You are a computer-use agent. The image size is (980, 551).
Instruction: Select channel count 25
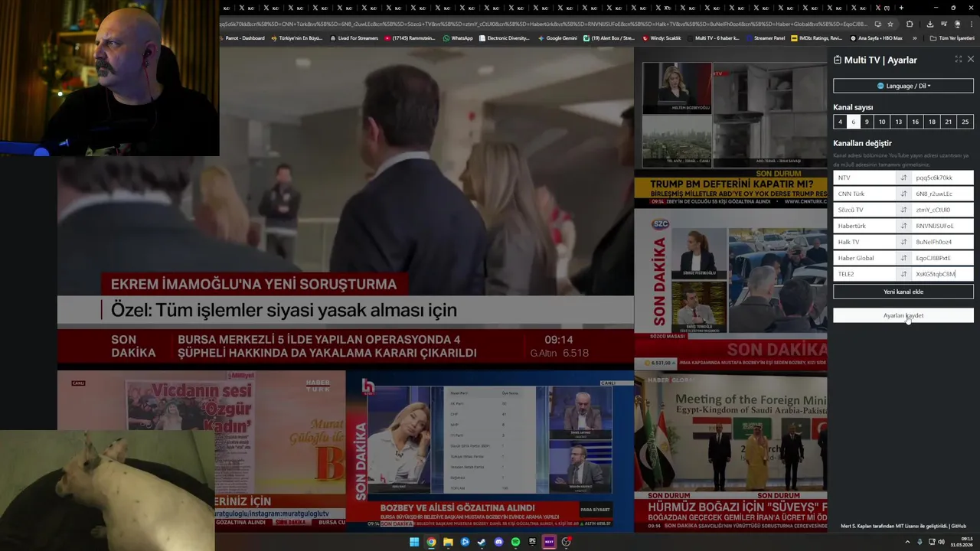pos(965,122)
